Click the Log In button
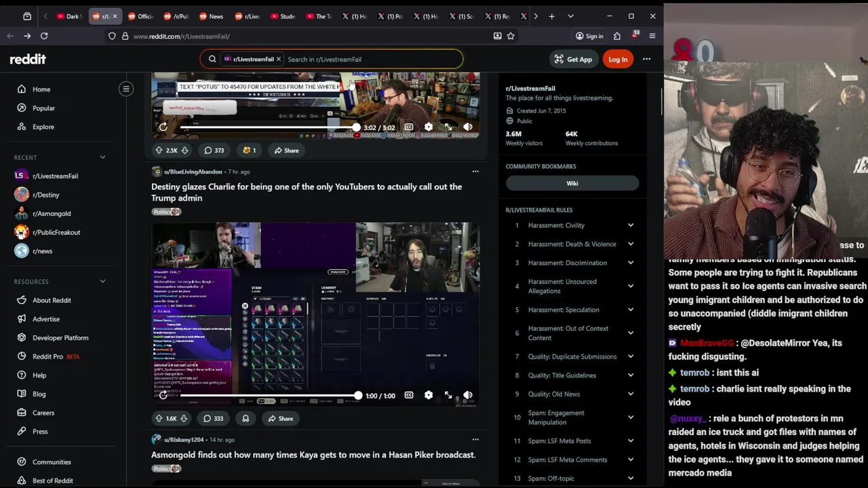868x488 pixels. pyautogui.click(x=618, y=60)
